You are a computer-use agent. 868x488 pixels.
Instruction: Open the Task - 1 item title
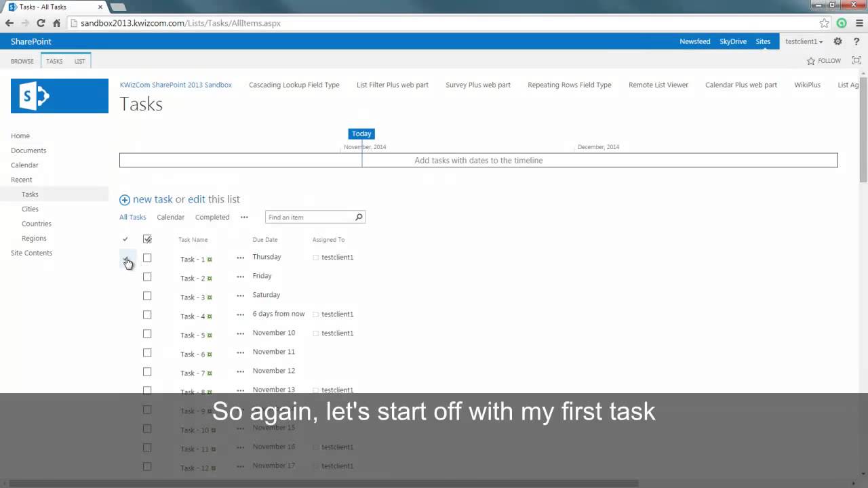click(x=193, y=260)
